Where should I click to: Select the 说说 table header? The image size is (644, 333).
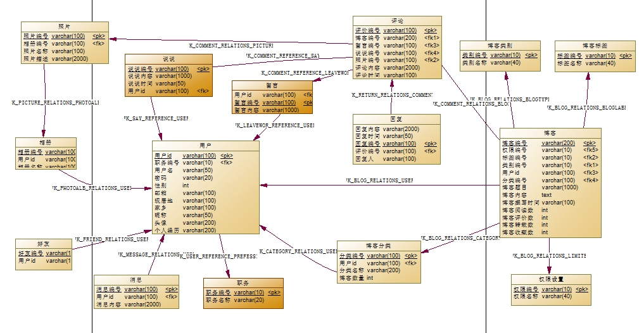click(169, 59)
